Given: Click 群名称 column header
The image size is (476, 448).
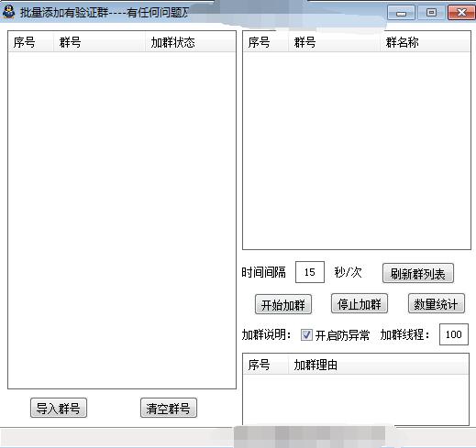Looking at the screenshot, I should 425,42.
